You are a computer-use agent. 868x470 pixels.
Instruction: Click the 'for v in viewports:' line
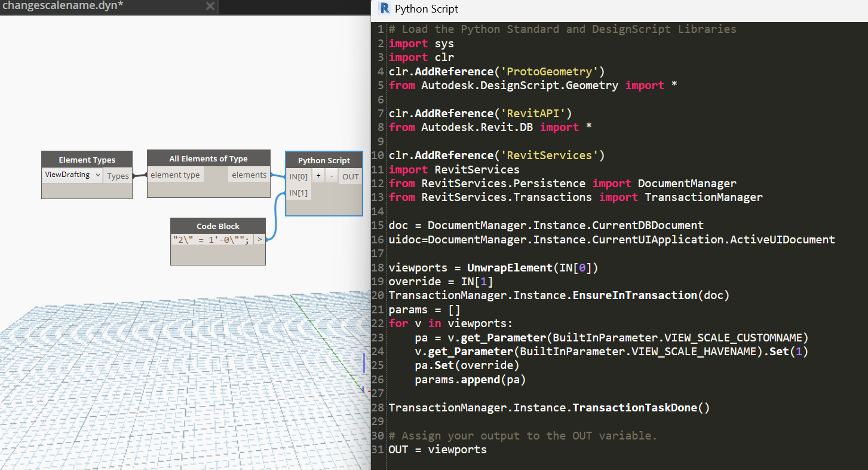coord(451,323)
